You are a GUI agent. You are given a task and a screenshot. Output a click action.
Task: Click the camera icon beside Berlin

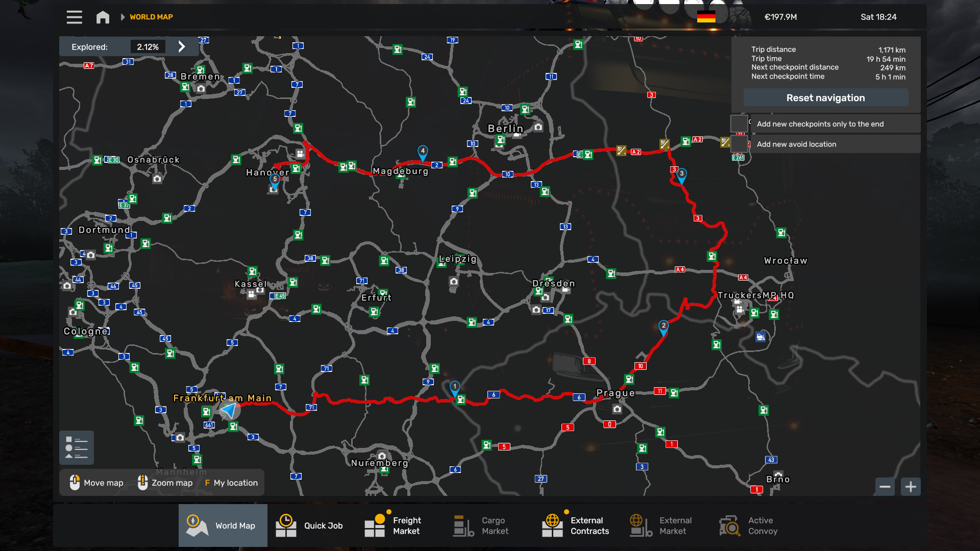[x=538, y=127]
